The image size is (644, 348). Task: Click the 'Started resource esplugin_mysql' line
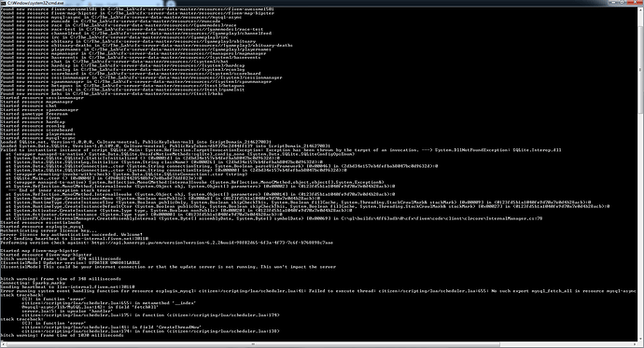coord(42,227)
